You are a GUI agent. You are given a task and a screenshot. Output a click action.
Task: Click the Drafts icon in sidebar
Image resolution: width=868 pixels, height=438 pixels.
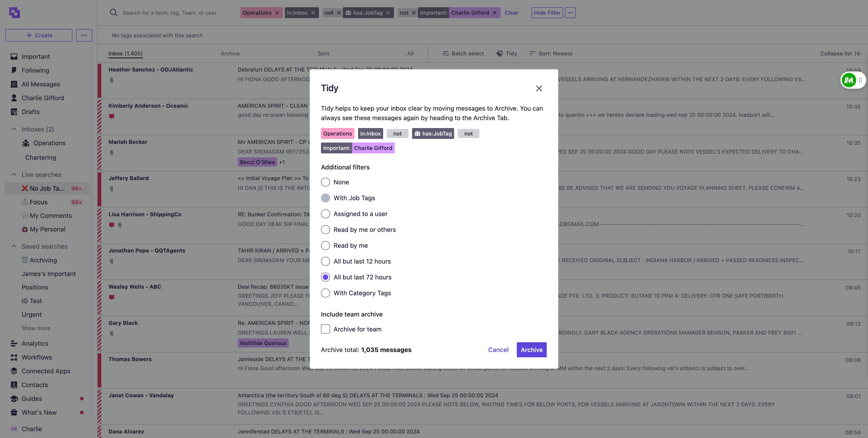pos(14,112)
